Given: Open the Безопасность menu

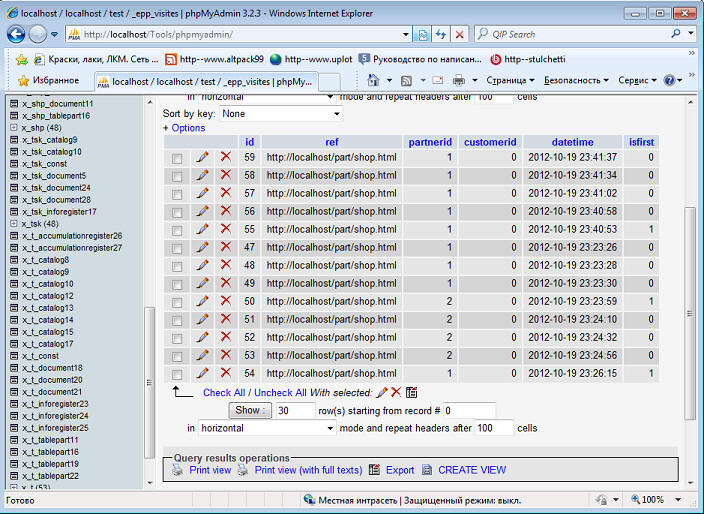Looking at the screenshot, I should [x=576, y=80].
